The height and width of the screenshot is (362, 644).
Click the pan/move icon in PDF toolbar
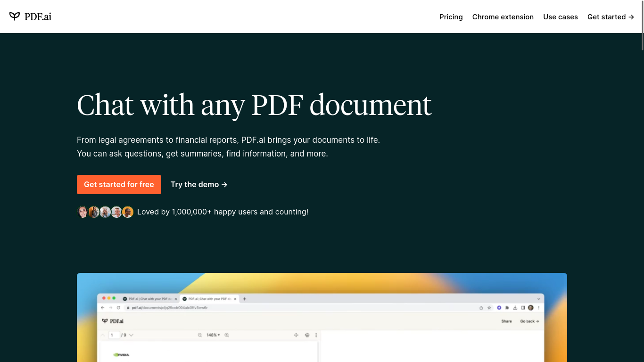[296, 335]
